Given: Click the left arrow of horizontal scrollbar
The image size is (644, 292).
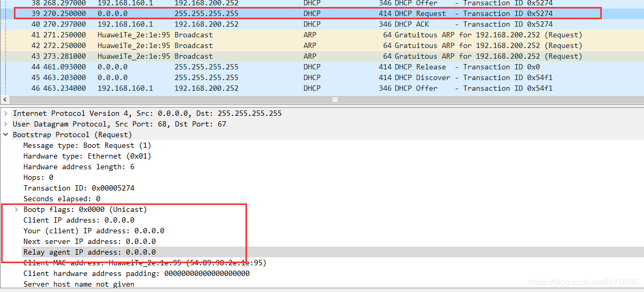Looking at the screenshot, I should (5, 99).
